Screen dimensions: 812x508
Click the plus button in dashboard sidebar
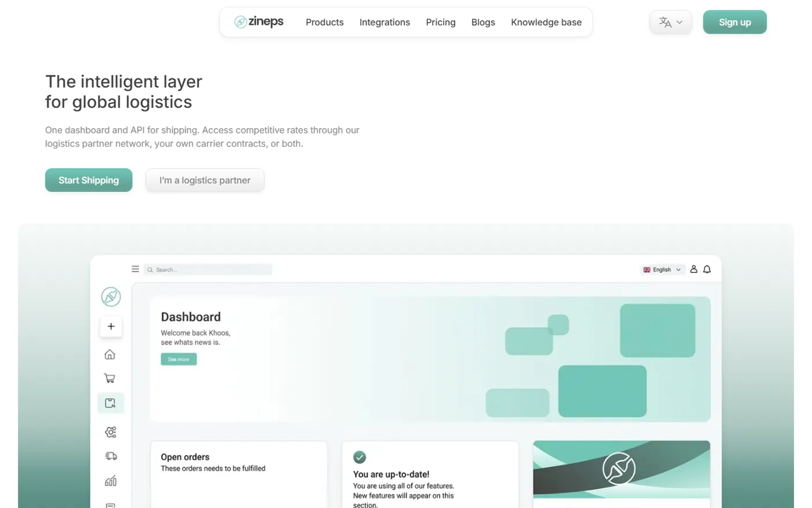tap(111, 326)
